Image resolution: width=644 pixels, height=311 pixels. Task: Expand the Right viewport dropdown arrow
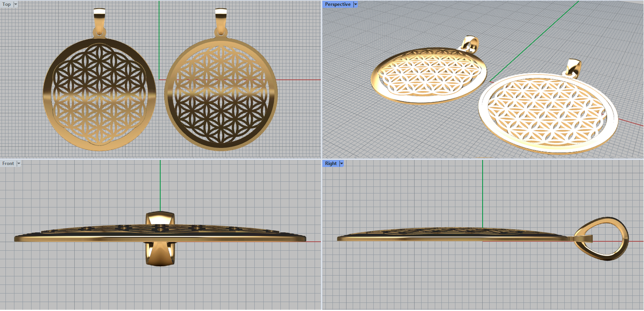342,164
